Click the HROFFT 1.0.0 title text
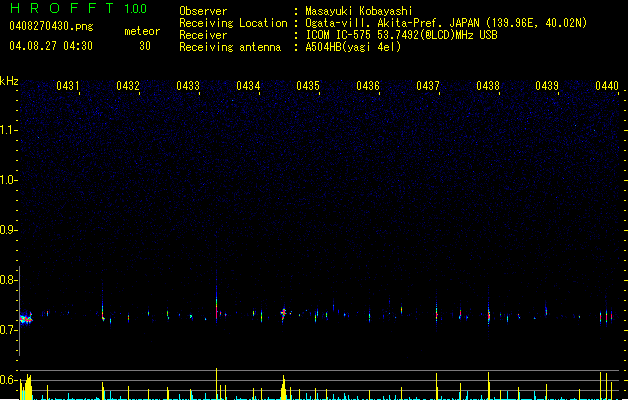The height and width of the screenshot is (400, 629). [78, 8]
